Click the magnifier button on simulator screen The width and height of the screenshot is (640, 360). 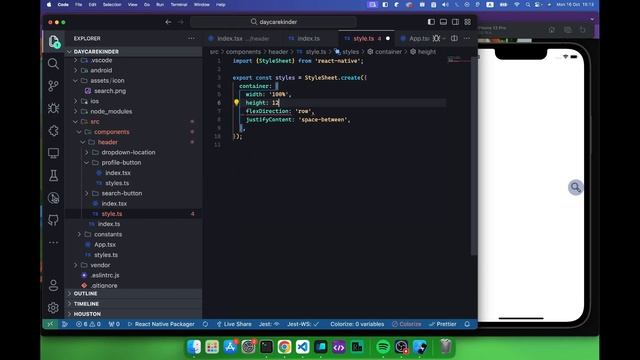[576, 187]
